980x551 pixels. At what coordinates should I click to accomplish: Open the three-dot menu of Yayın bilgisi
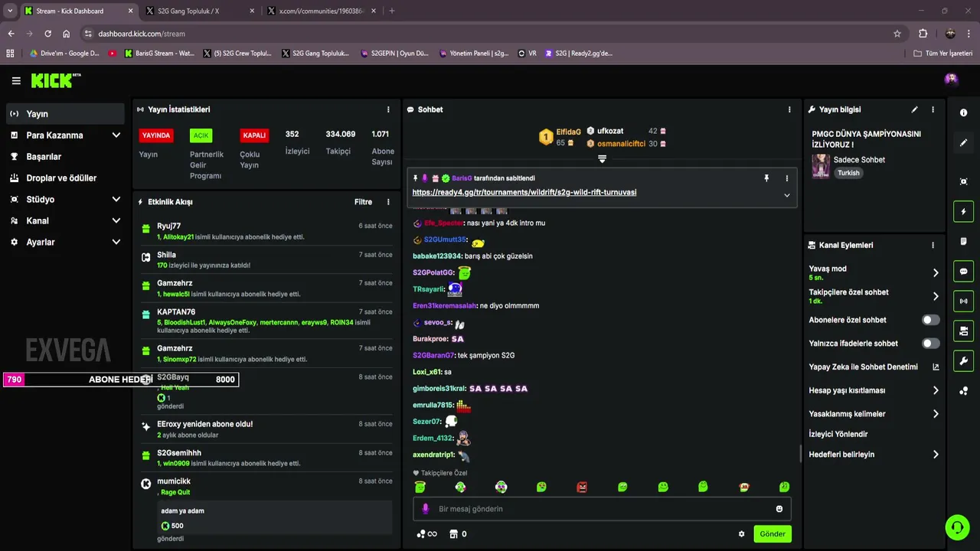tap(933, 109)
